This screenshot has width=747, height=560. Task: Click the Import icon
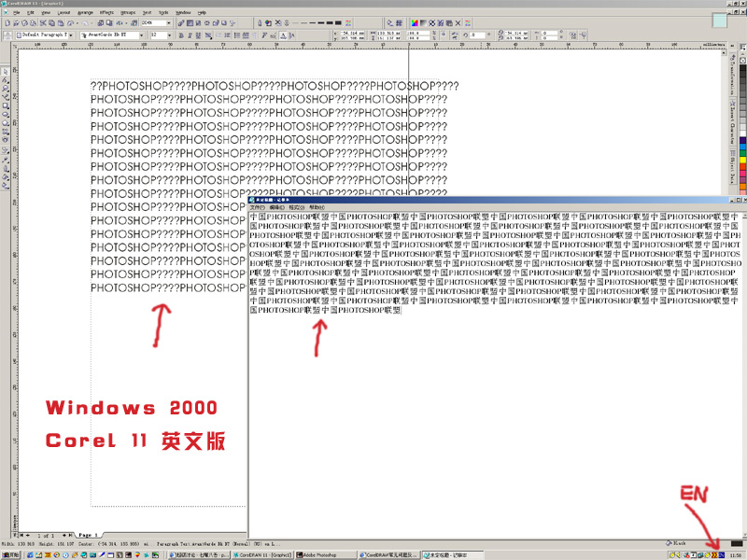pos(101,22)
